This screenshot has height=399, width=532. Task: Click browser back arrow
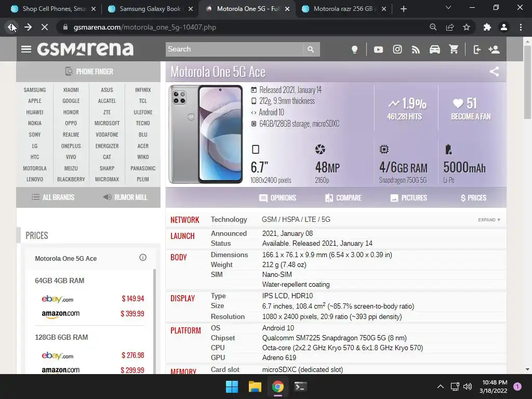(x=12, y=27)
